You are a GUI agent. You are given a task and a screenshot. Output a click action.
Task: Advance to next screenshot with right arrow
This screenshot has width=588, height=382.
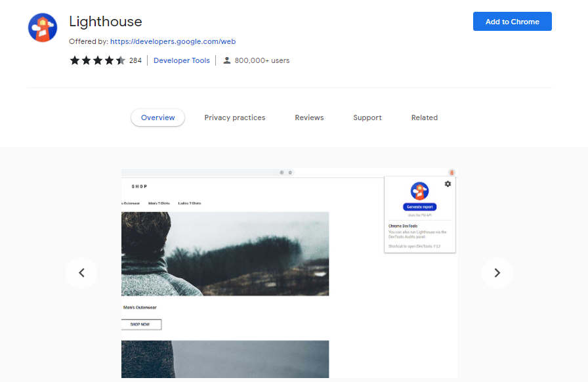[x=497, y=273]
